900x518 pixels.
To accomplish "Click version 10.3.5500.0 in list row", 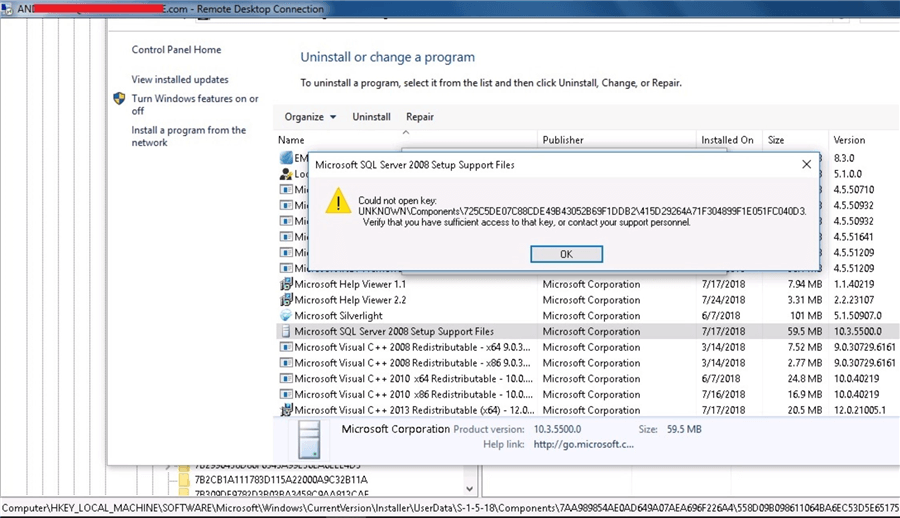I will coord(858,331).
